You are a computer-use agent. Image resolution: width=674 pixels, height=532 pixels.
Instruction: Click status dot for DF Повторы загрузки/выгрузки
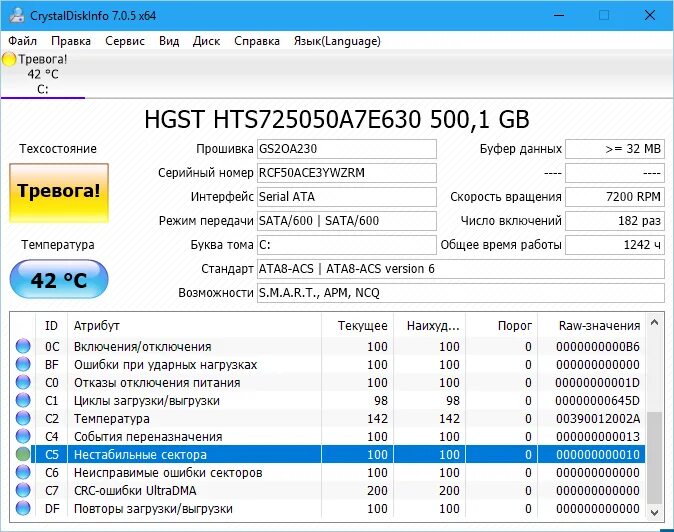click(23, 508)
